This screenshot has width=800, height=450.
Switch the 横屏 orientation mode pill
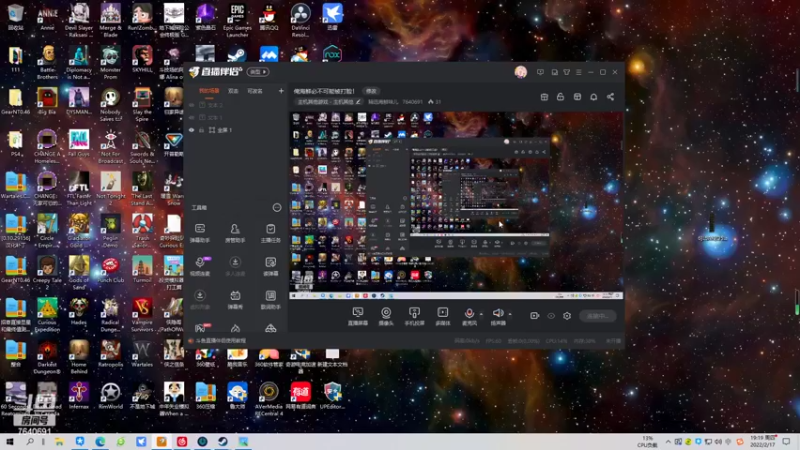click(258, 72)
